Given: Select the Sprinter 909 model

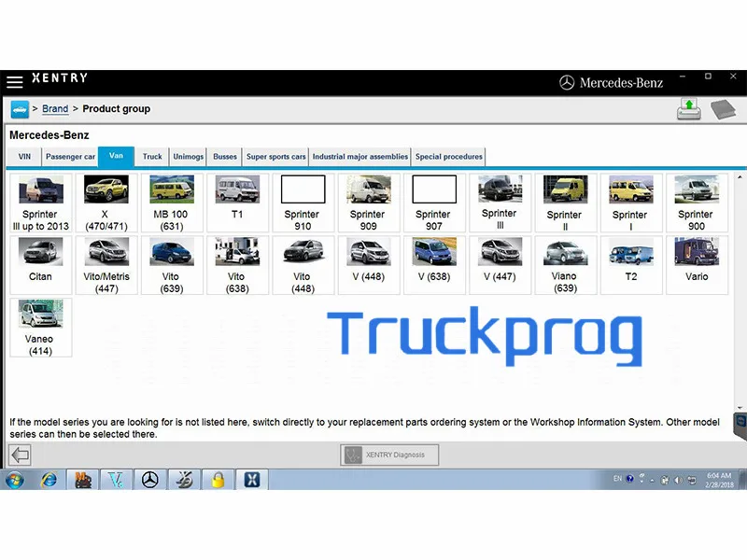Looking at the screenshot, I should pyautogui.click(x=369, y=203).
